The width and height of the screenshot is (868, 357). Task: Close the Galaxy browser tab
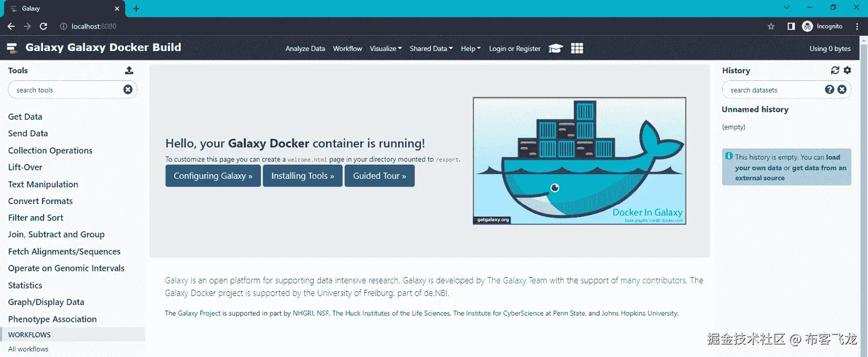(117, 8)
